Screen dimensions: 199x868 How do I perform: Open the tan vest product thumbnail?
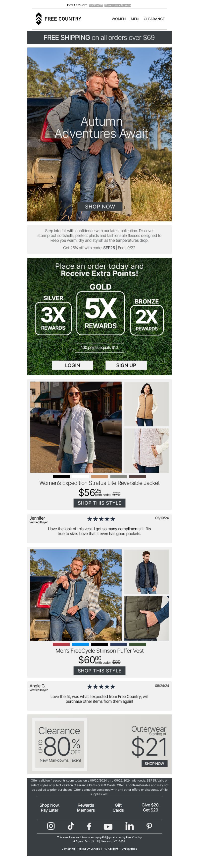pyautogui.click(x=146, y=404)
